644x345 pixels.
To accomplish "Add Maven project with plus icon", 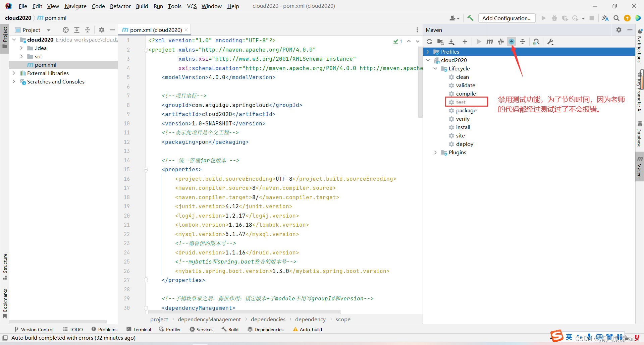I will (x=465, y=42).
